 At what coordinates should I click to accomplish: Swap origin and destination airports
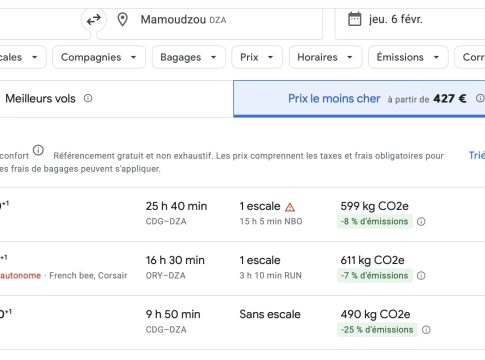(94, 20)
